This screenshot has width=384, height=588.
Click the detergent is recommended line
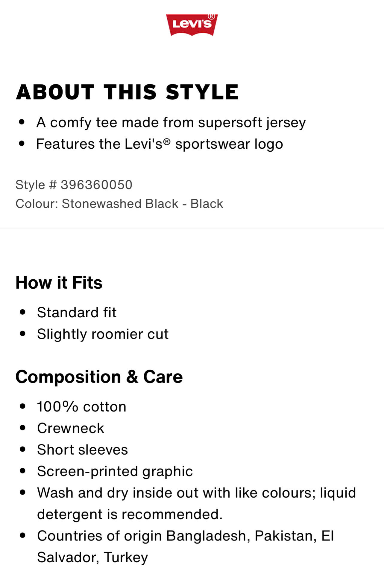[x=130, y=515]
